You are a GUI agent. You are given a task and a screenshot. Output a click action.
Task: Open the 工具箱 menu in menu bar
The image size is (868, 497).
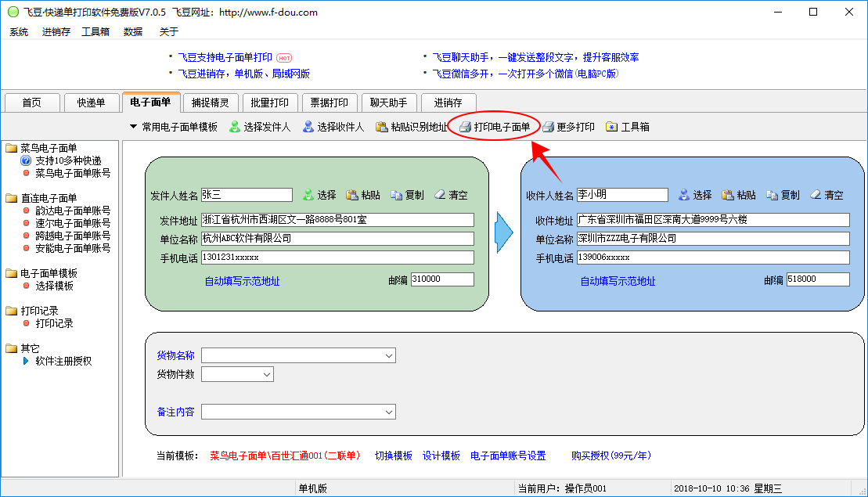point(95,32)
